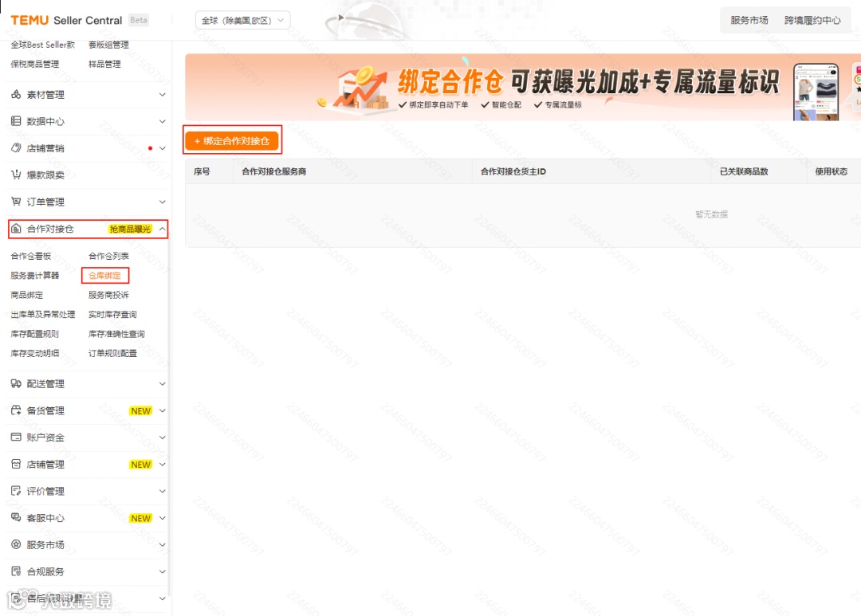
Task: Select the 店铺管理 shop management icon
Action: (14, 464)
